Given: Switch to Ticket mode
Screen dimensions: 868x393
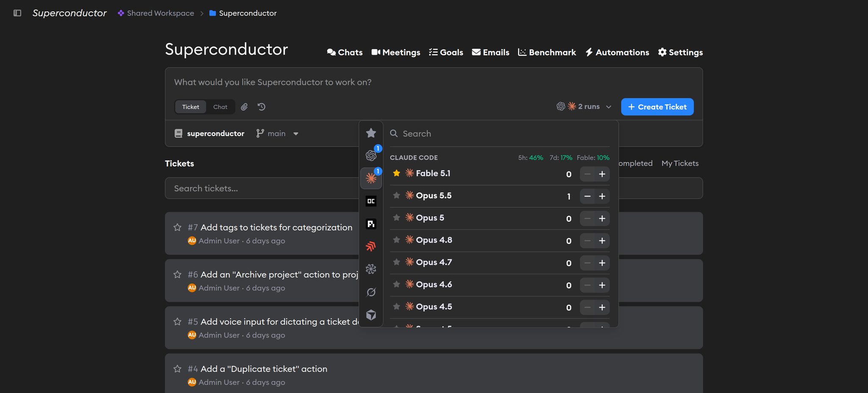Looking at the screenshot, I should tap(190, 107).
